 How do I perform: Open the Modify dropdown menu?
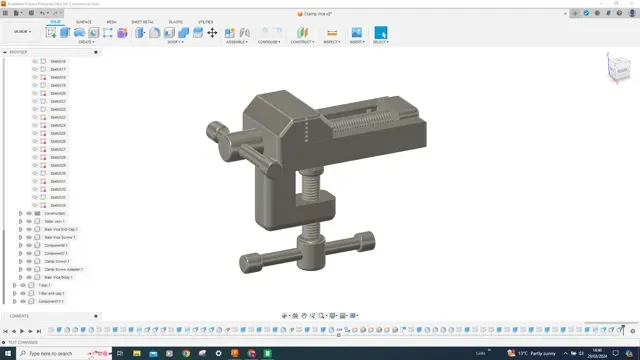point(176,42)
